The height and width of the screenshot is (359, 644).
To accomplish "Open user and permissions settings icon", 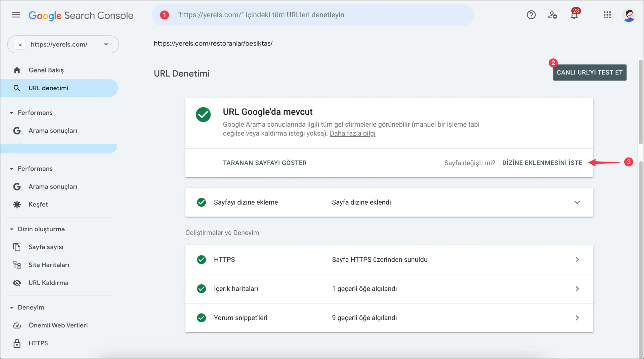I will click(x=552, y=15).
